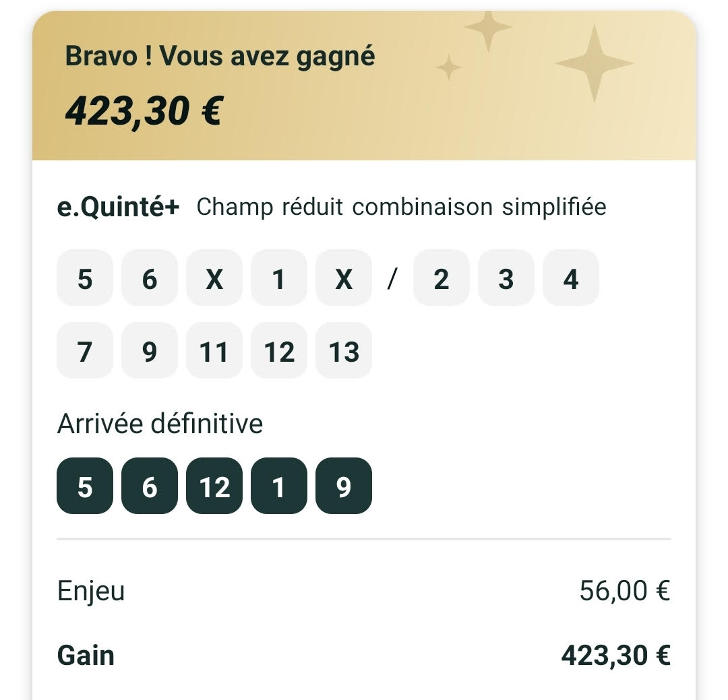Select the first X placeholder chip
The image size is (728, 700).
pos(214,278)
